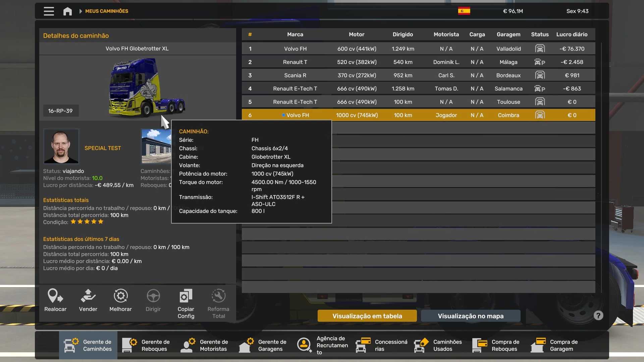Switch to Visualização em tabela
This screenshot has height=362, width=644.
tap(367, 316)
